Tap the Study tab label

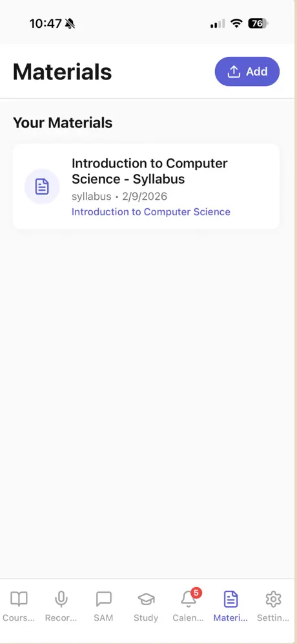point(146,617)
